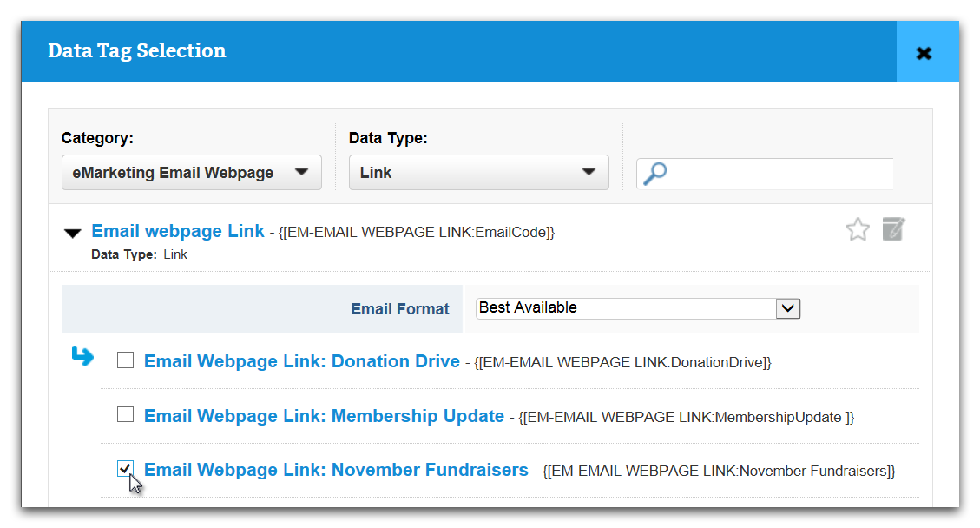Open Email Webpage Link: Donation Drive
The height and width of the screenshot is (528, 980).
click(302, 361)
